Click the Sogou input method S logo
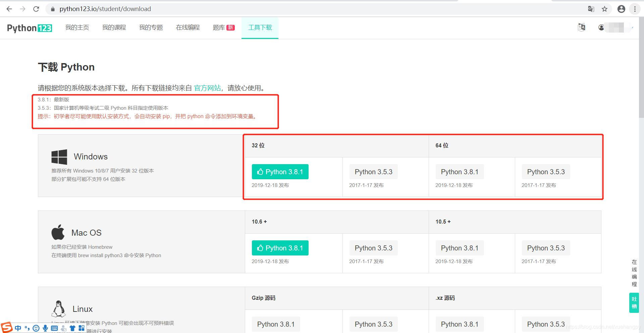This screenshot has height=333, width=644. click(6, 327)
